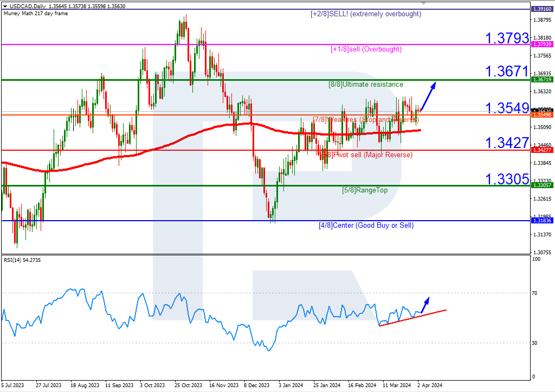
Task: Select the 3 Jan 2024 date label
Action: tap(291, 385)
